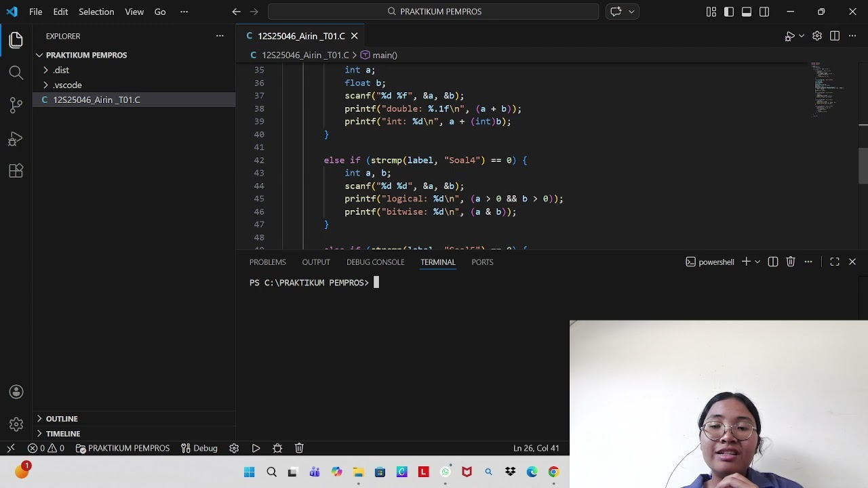Screen dimensions: 868x488
Task: Open the overflow menu ellipsis in menu bar
Action: tap(184, 12)
